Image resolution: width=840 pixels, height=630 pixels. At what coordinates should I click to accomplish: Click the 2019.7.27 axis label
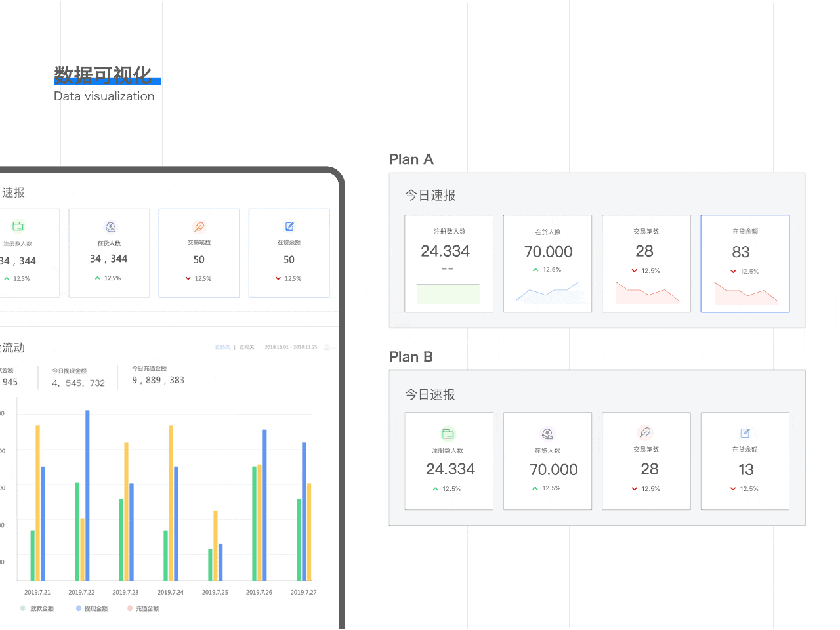[x=304, y=592]
